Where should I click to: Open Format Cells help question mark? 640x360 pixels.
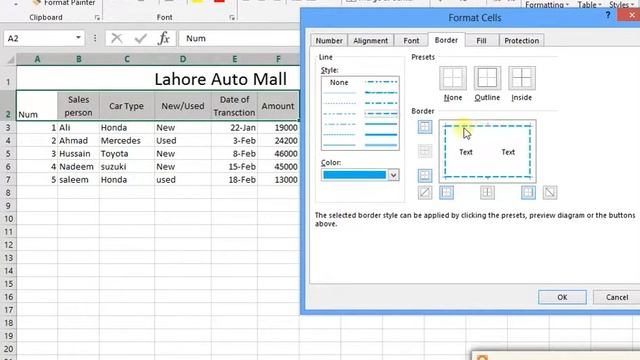(x=608, y=15)
